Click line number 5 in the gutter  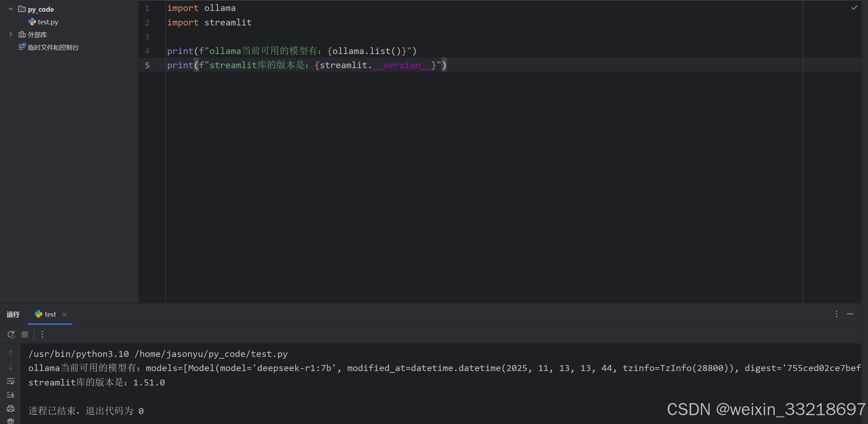(x=147, y=65)
